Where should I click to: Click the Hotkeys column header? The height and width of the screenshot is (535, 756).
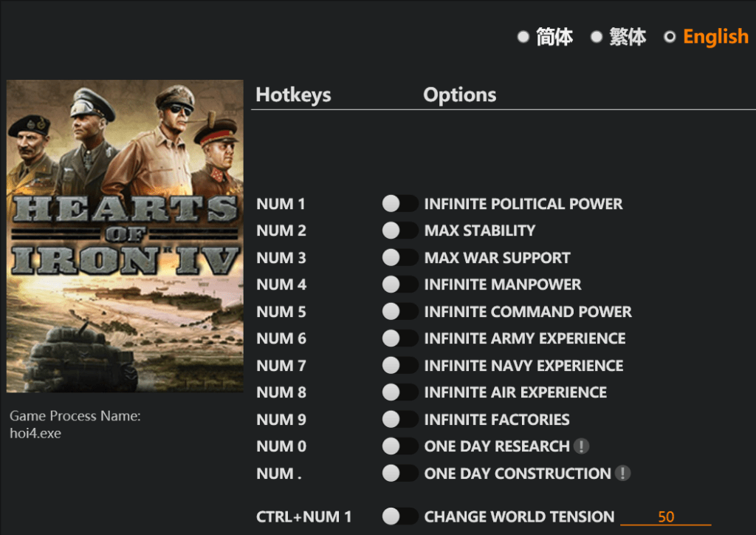tap(293, 95)
